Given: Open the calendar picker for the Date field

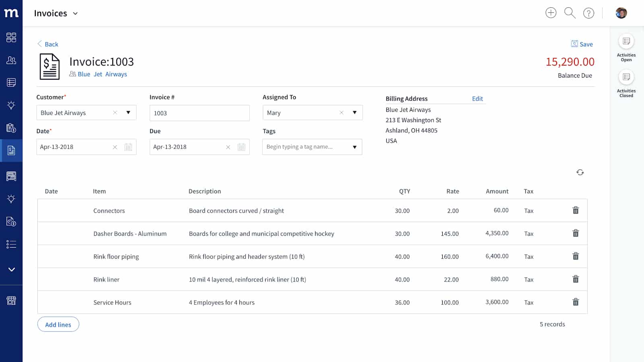Looking at the screenshot, I should tap(128, 147).
